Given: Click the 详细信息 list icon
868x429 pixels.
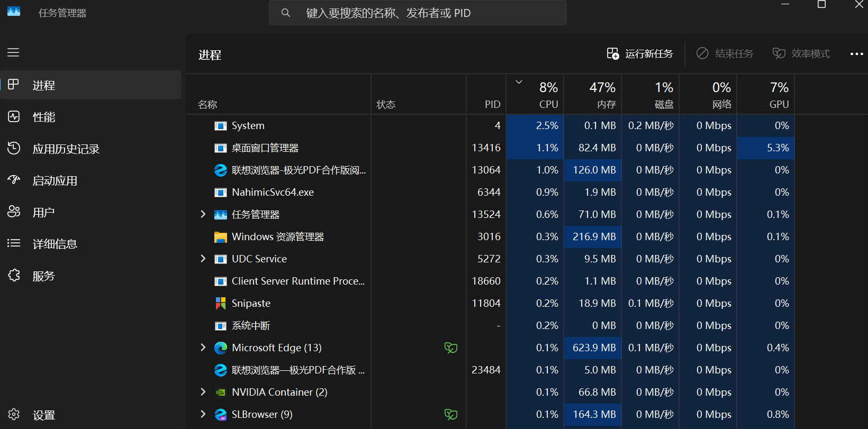Looking at the screenshot, I should (14, 243).
